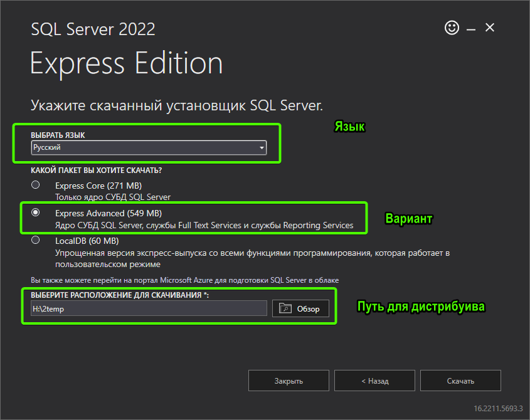530x420 pixels.
Task: Go back with the < Назад button
Action: click(x=374, y=381)
